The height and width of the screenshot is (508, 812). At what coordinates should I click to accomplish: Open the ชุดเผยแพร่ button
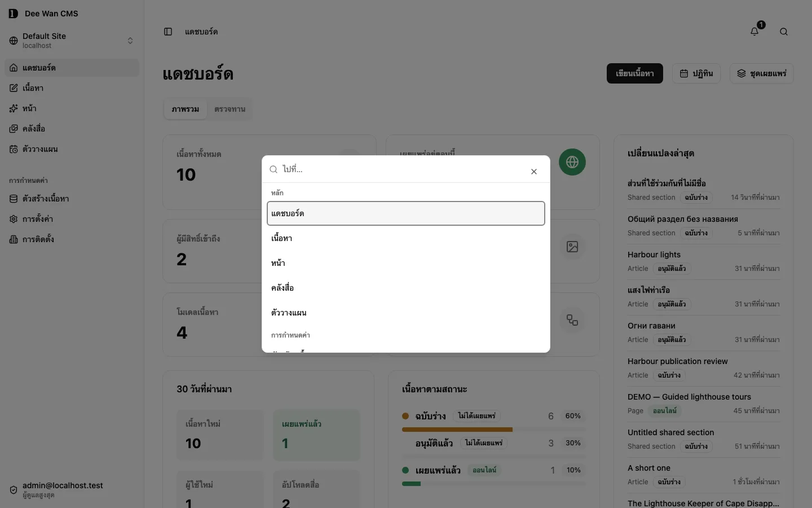pos(762,73)
